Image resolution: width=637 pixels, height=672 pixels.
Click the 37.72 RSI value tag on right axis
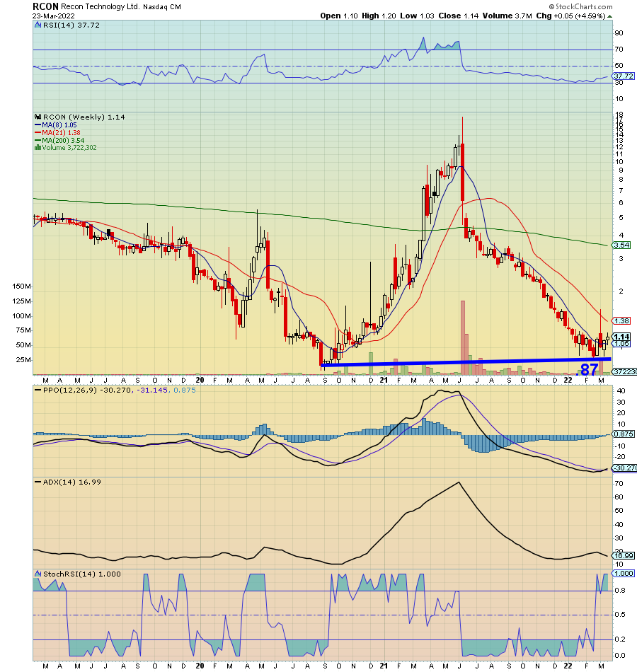pyautogui.click(x=624, y=76)
